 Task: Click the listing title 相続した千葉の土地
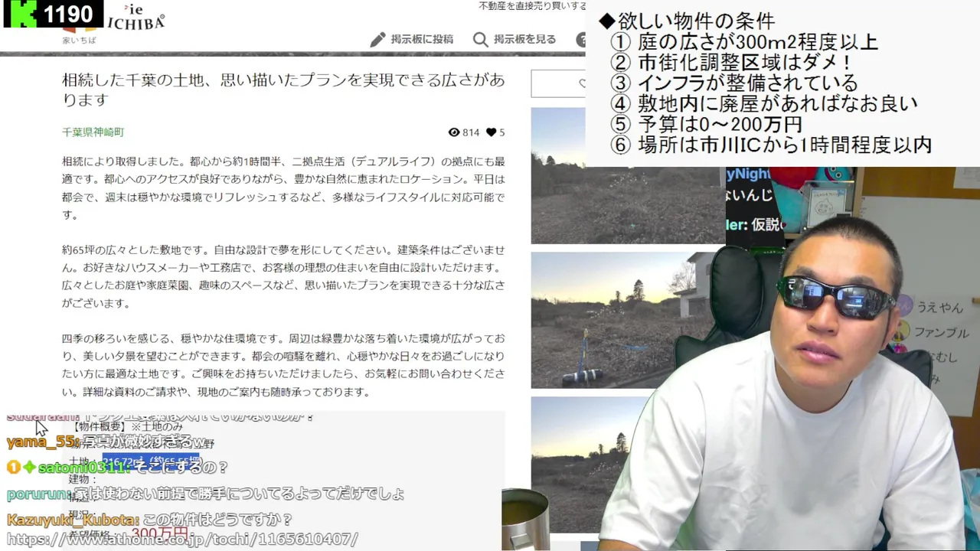coord(283,90)
